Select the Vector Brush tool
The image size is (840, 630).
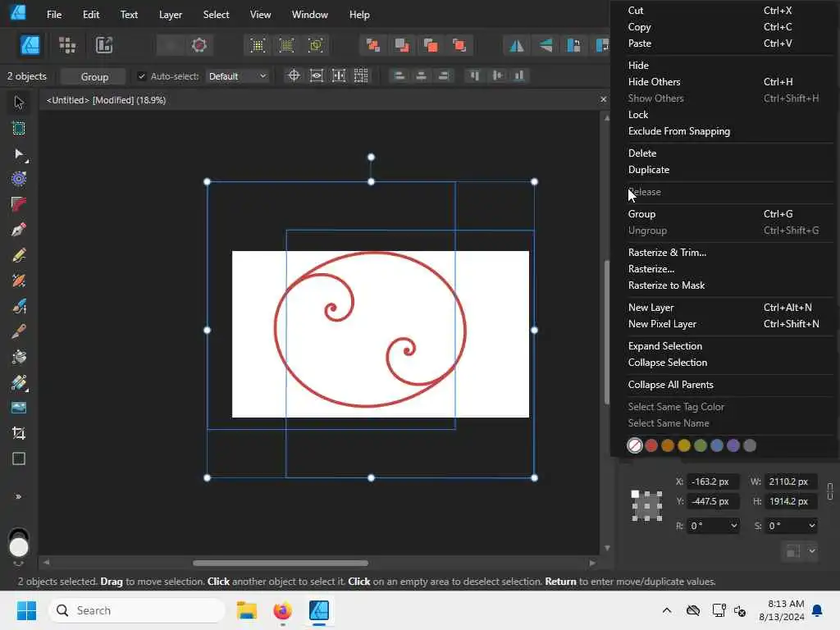point(19,281)
